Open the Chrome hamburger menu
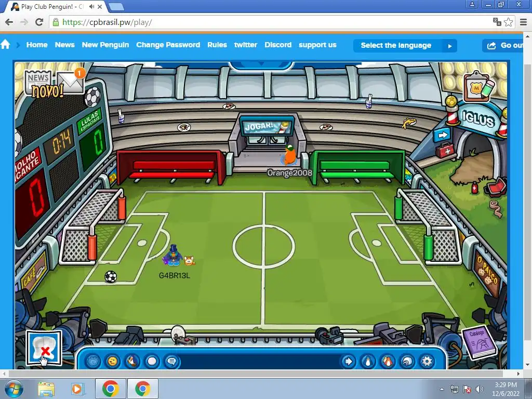 tap(524, 22)
